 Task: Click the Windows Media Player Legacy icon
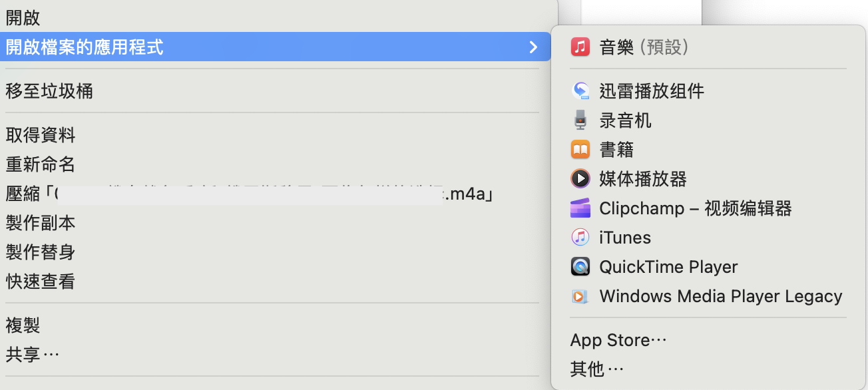580,296
